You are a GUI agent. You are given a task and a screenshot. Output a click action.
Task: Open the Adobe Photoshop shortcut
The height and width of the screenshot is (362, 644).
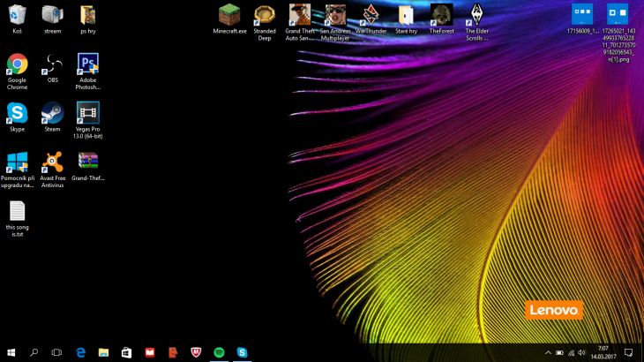pos(88,64)
